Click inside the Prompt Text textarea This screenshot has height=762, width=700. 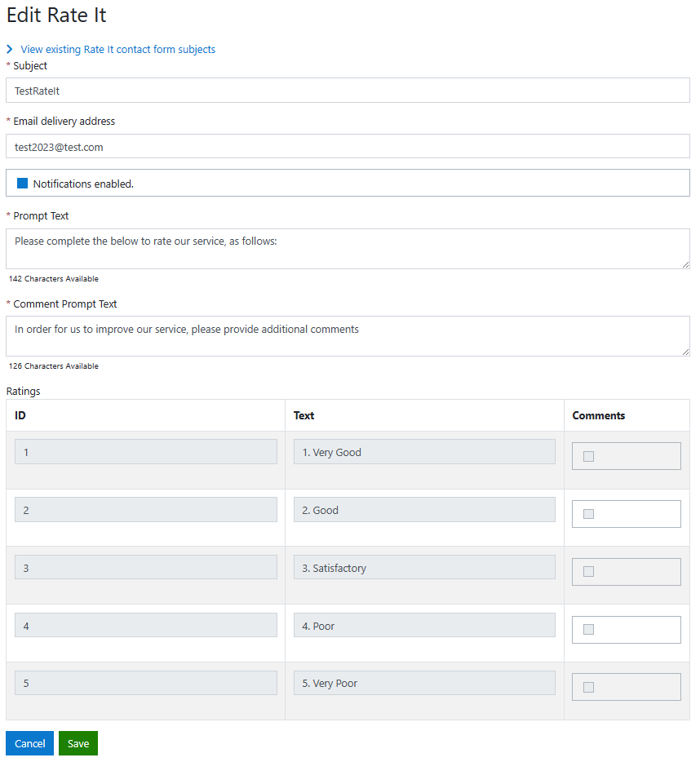click(x=348, y=249)
